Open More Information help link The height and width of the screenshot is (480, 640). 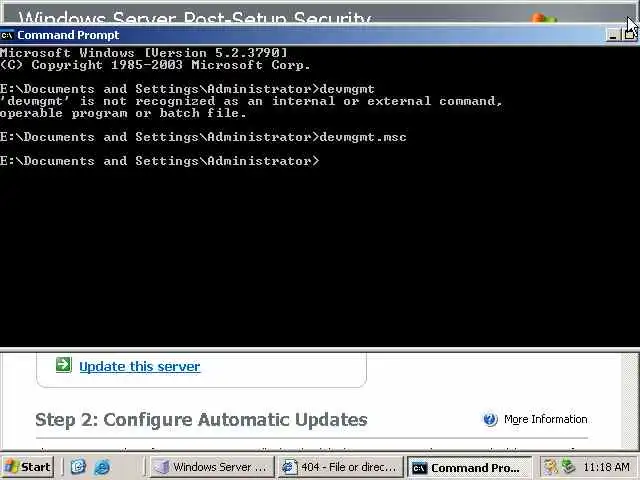(x=545, y=419)
